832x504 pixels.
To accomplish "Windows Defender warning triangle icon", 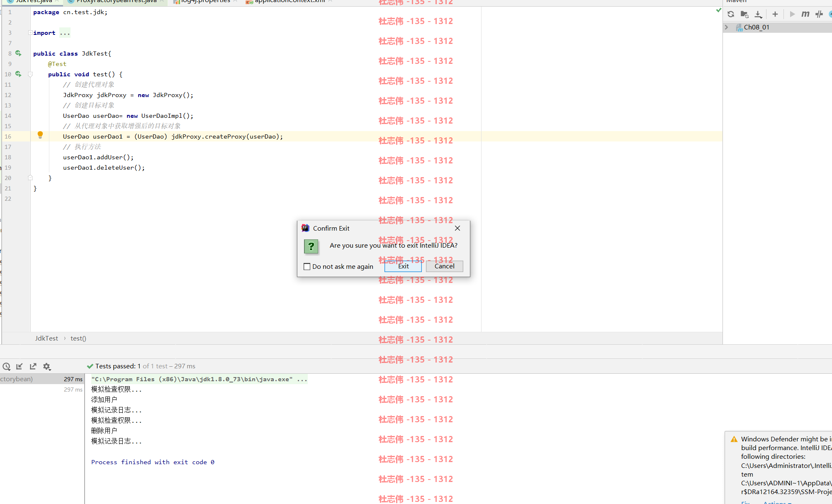I will 734,439.
